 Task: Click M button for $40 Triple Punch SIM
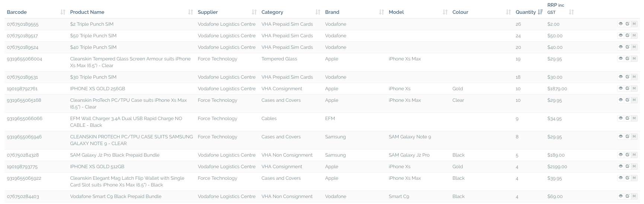point(634,47)
